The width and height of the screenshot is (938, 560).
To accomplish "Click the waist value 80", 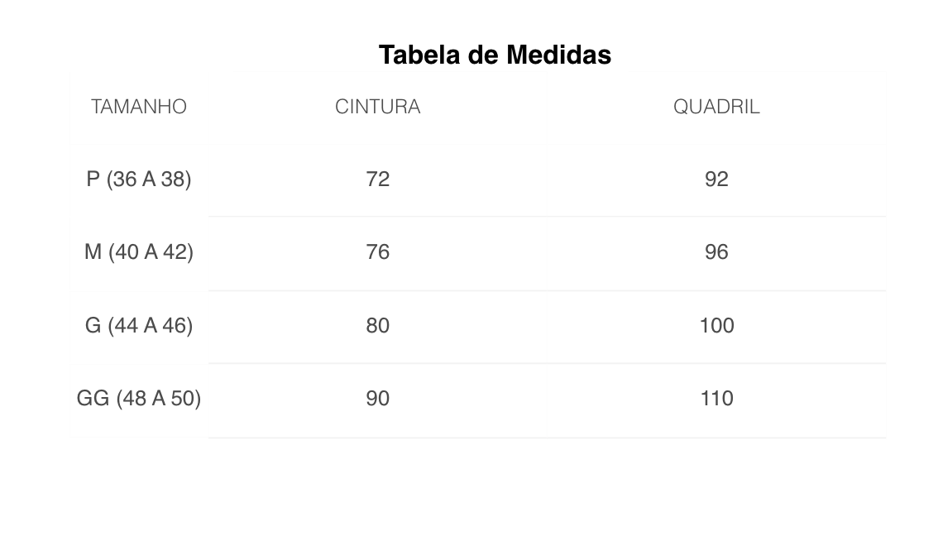I will [377, 325].
